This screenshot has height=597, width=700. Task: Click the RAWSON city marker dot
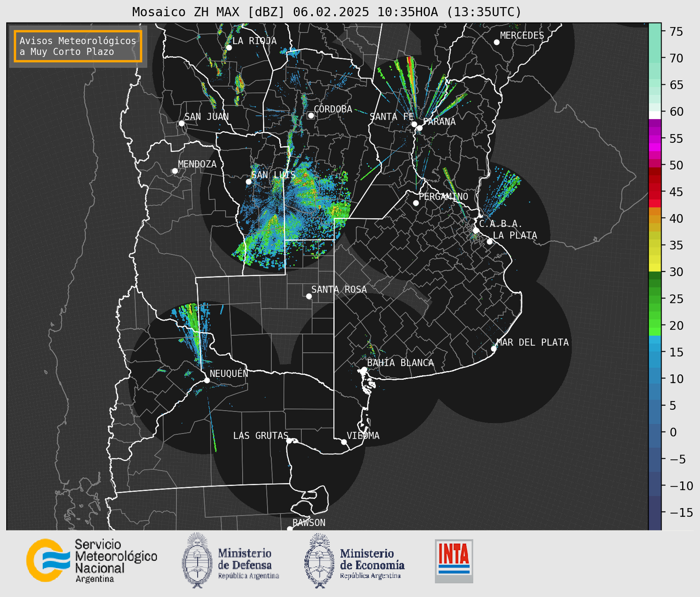tap(290, 528)
